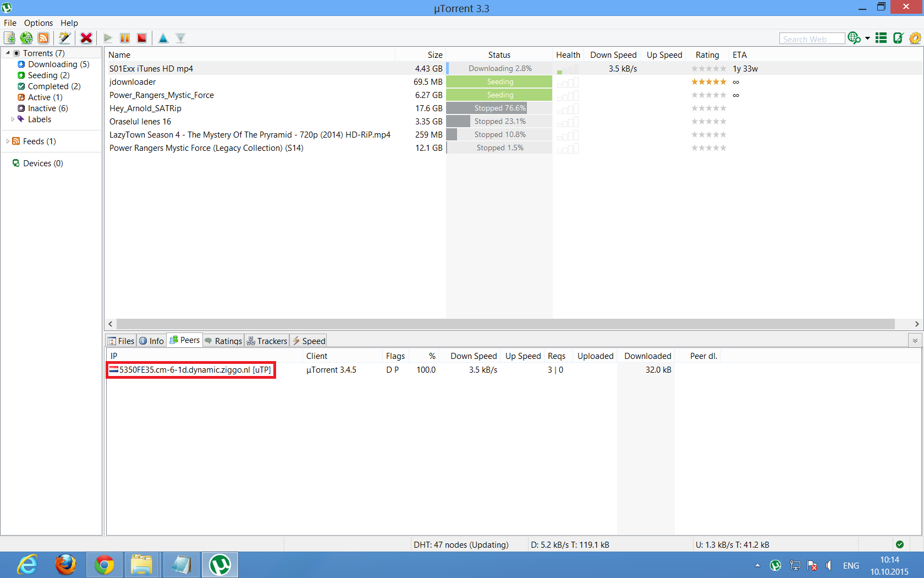Open Preferences via the gear icon
The height and width of the screenshot is (578, 924).
(x=915, y=38)
